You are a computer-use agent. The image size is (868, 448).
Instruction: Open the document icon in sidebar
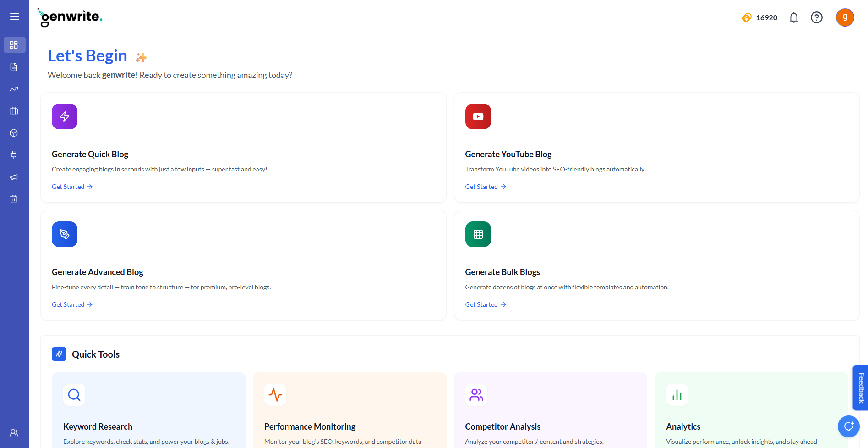coord(14,67)
